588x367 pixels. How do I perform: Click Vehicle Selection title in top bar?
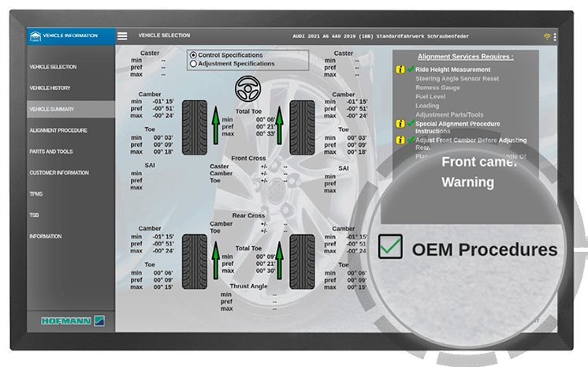tap(164, 36)
